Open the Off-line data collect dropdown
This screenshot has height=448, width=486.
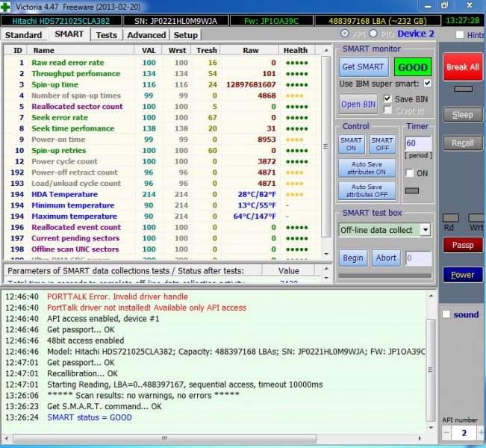tap(424, 230)
